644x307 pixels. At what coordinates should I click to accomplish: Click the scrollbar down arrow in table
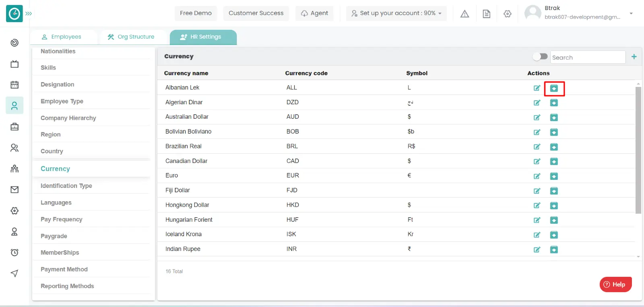638,257
